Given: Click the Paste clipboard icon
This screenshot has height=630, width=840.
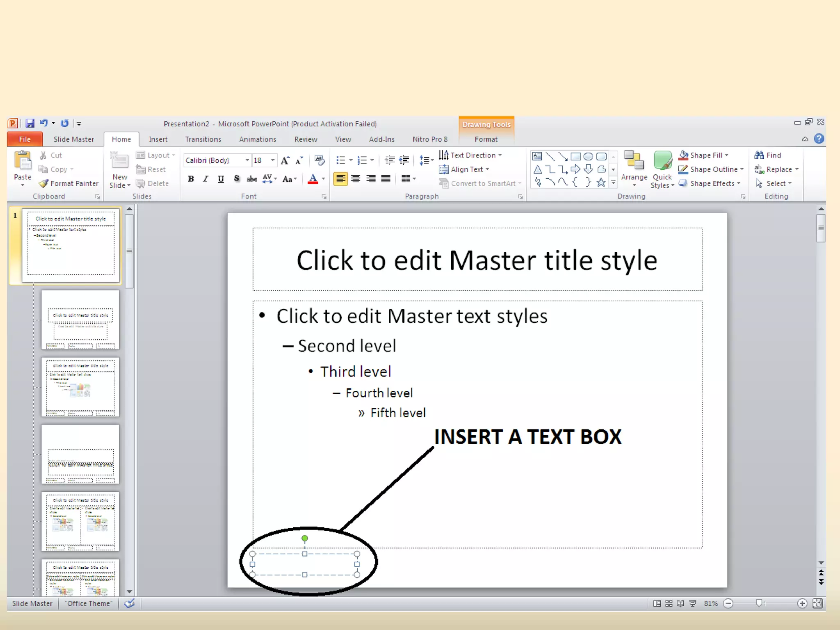Looking at the screenshot, I should (23, 161).
